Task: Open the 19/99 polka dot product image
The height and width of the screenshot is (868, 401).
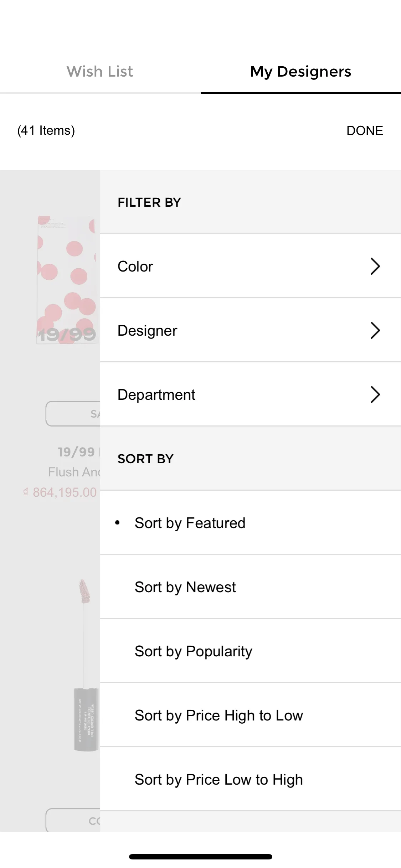Action: click(68, 280)
